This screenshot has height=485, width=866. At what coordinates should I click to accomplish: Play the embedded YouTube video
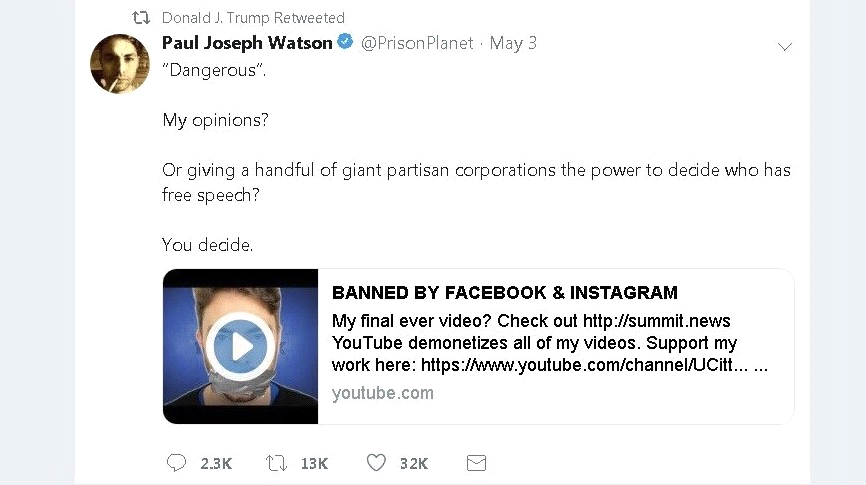240,346
